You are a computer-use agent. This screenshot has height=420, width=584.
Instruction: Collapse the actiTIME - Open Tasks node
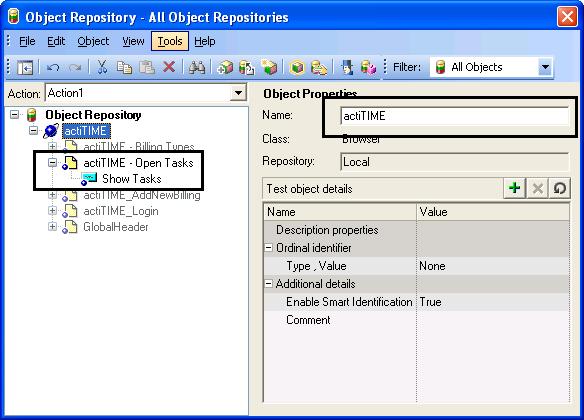coord(53,163)
